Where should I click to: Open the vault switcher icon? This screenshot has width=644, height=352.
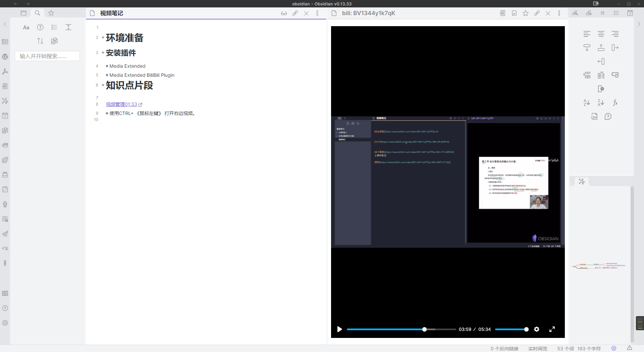click(x=5, y=293)
